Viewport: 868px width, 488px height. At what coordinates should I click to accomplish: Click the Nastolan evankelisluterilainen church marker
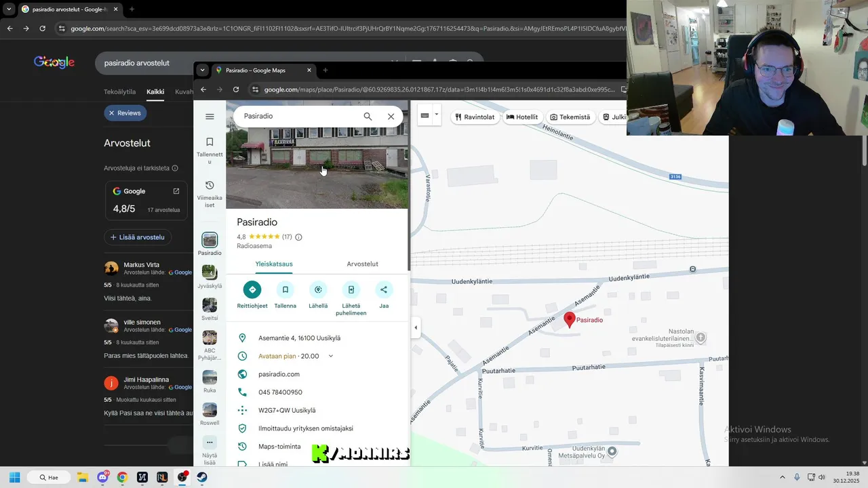point(701,337)
